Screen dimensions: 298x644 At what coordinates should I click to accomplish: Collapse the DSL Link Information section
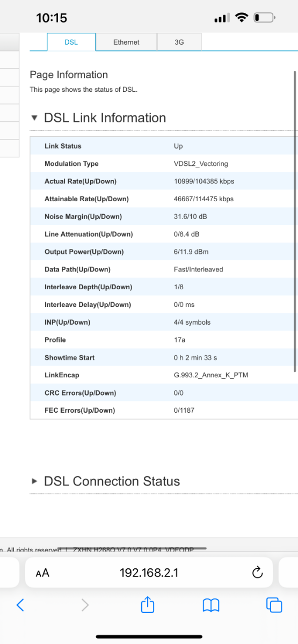tap(35, 118)
